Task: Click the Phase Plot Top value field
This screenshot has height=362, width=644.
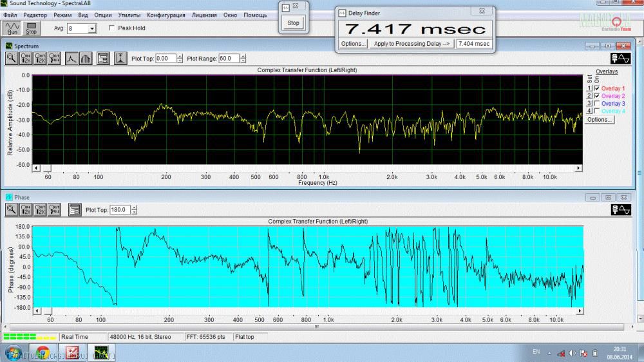Action: (120, 209)
